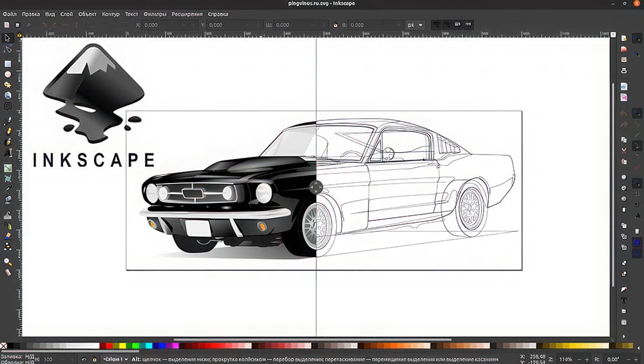The width and height of the screenshot is (644, 364).
Task: Click the split-view handle on the car
Action: coord(316,187)
